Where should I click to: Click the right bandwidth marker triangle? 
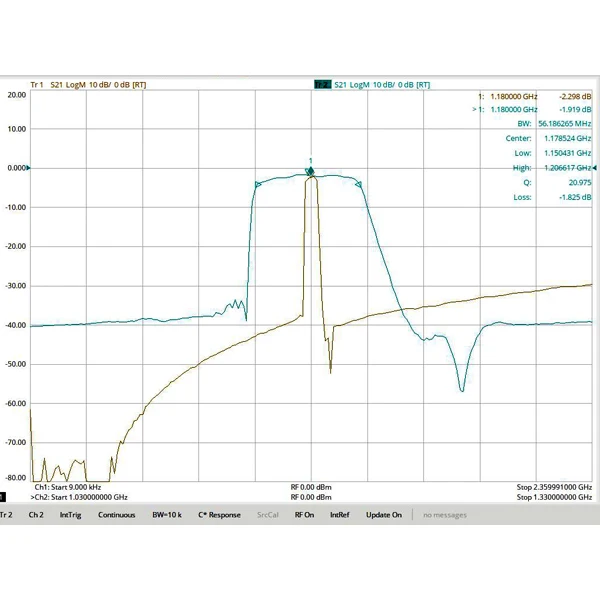[359, 185]
